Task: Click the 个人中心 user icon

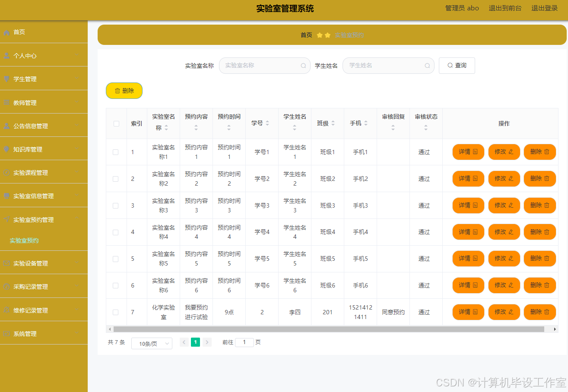Action: [x=7, y=55]
